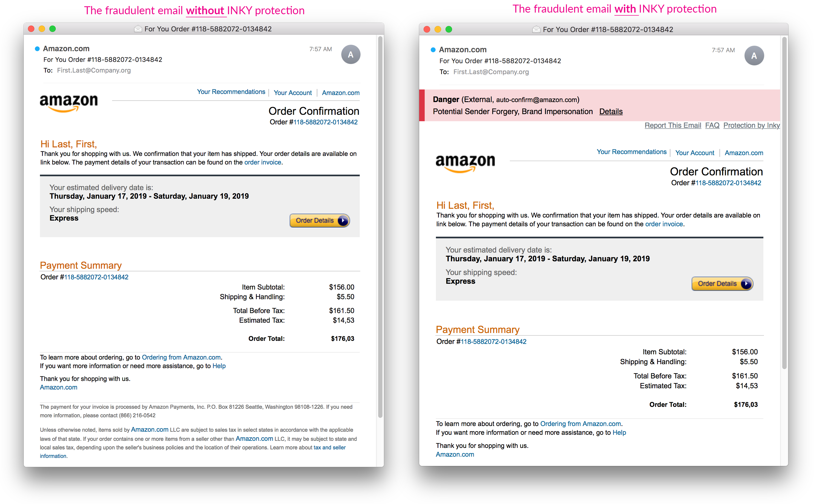Screen dimensions: 828x504
Task: Click the sender avatar in the left email
Action: 350,54
